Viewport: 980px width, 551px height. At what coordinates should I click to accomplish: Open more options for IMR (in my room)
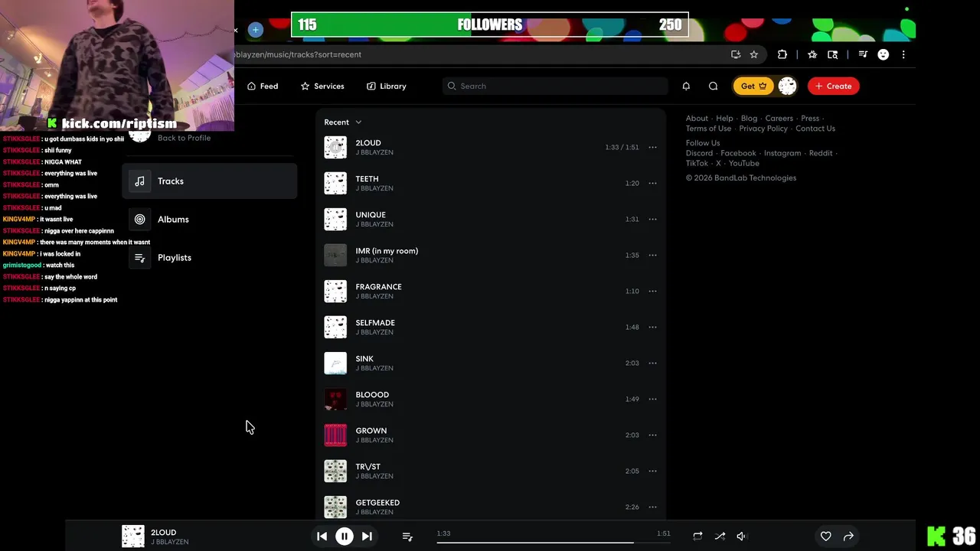652,255
